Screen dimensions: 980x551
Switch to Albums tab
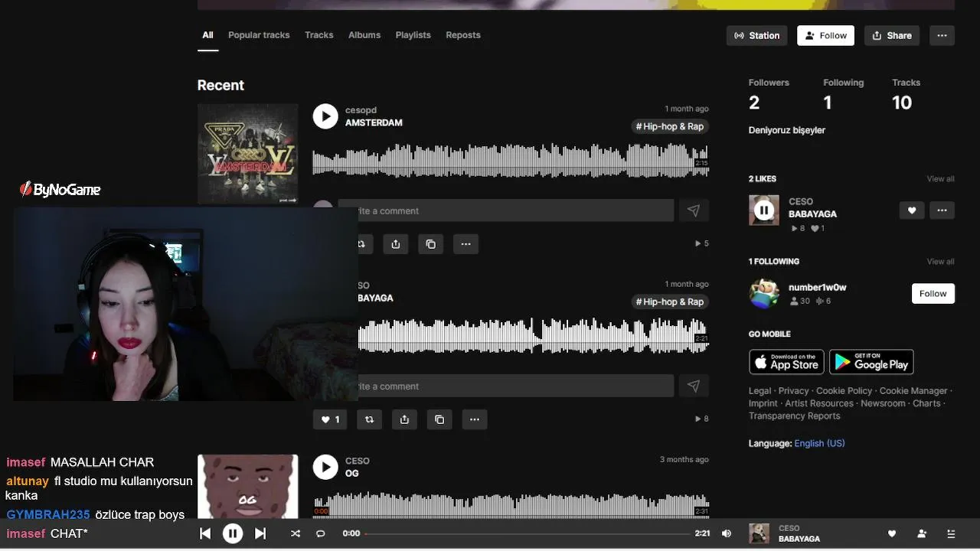point(364,35)
